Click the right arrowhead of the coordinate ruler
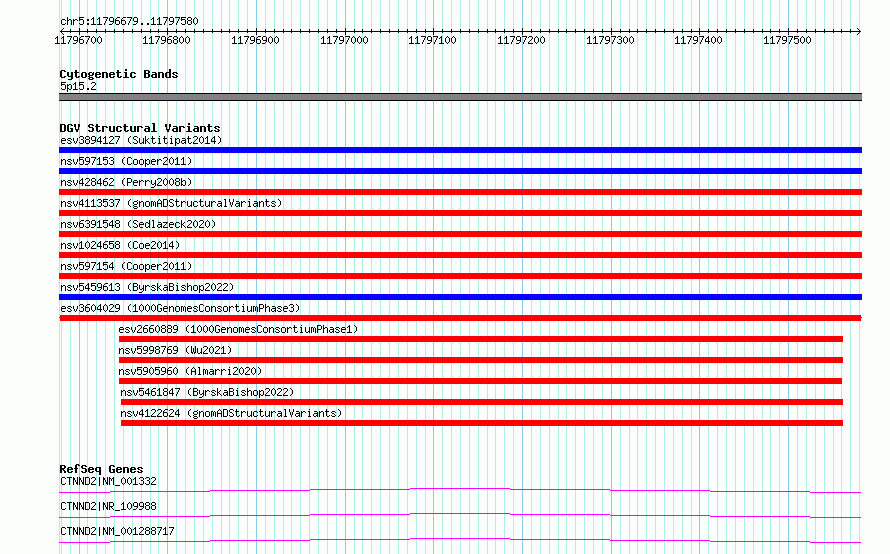This screenshot has height=554, width=890. click(859, 31)
